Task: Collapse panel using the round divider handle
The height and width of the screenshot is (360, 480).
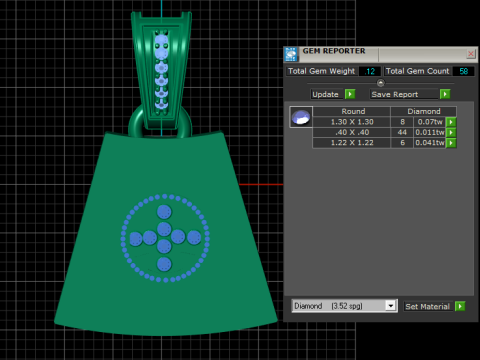Action: click(x=380, y=82)
